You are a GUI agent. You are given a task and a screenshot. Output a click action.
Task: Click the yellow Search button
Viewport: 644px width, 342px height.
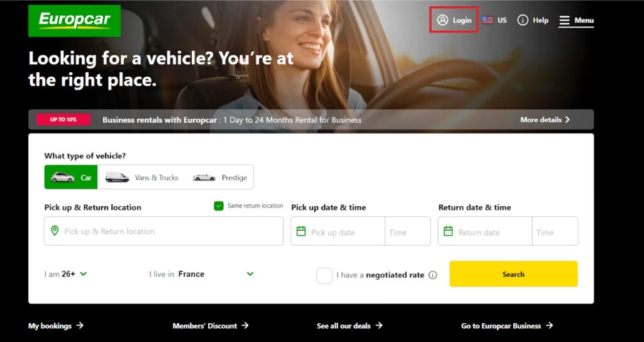(x=513, y=274)
